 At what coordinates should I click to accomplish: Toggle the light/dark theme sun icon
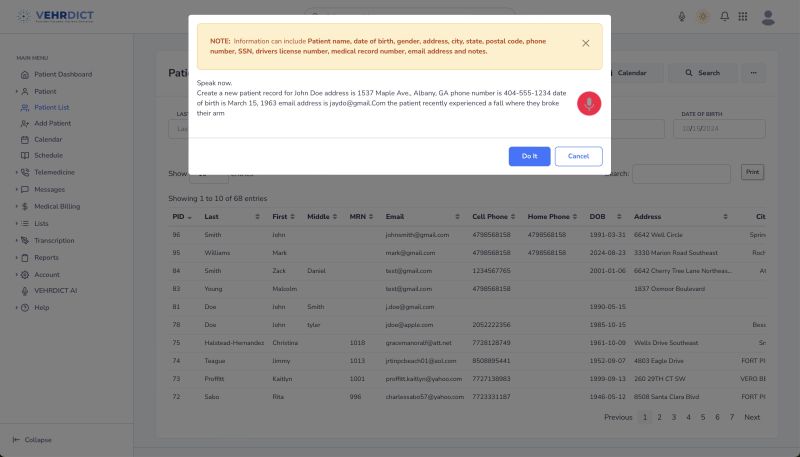point(703,17)
